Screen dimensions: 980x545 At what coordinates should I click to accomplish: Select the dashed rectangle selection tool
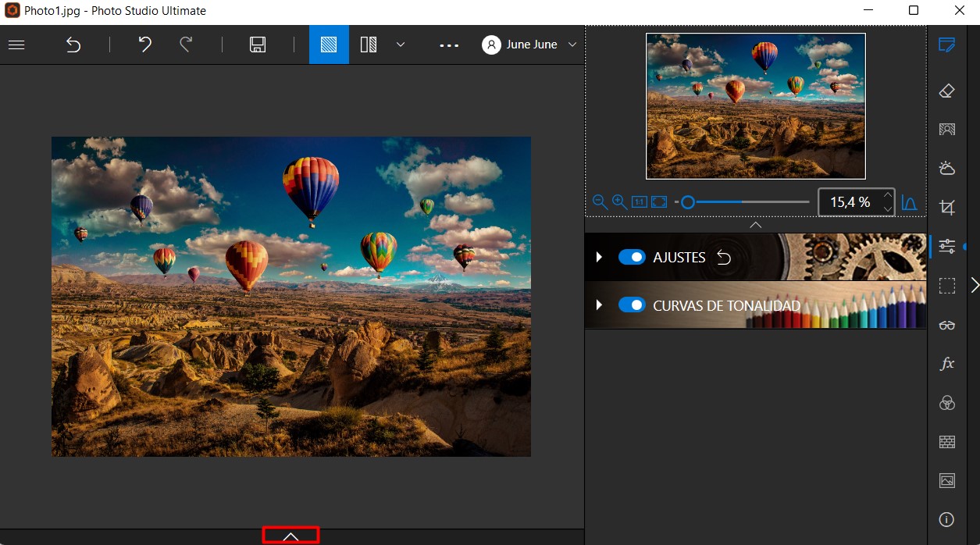pos(947,286)
